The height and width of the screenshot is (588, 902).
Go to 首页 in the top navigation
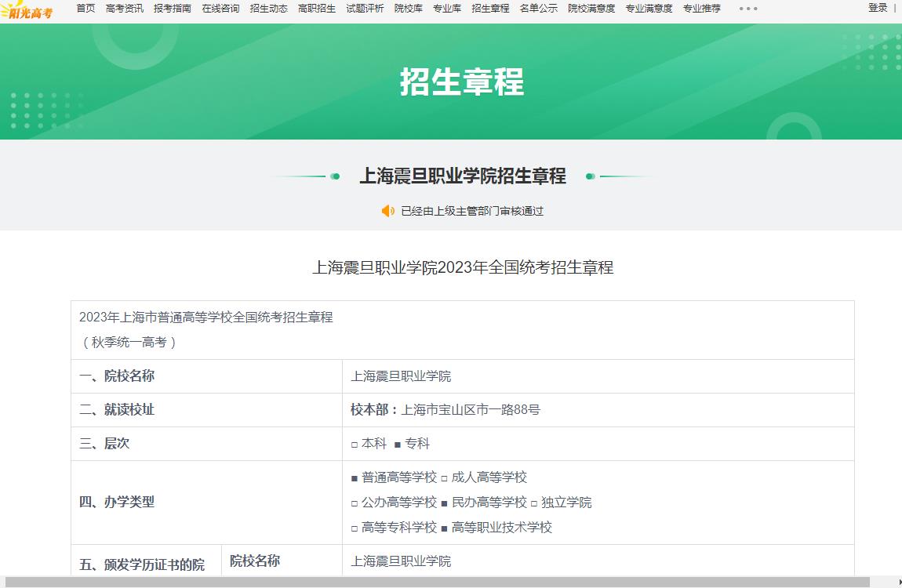(x=85, y=8)
